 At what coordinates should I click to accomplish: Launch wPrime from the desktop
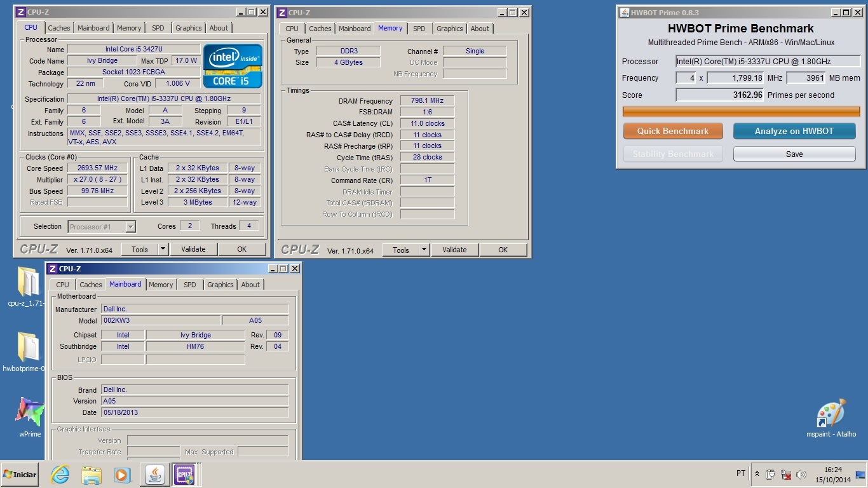(29, 417)
